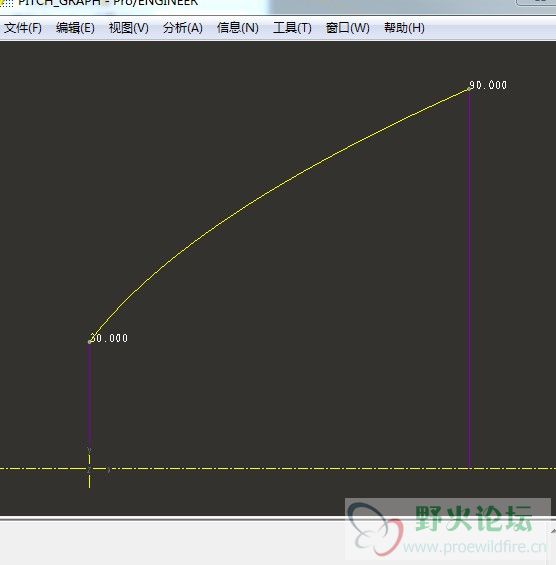Select the 90.000 dimension value

pos(488,85)
